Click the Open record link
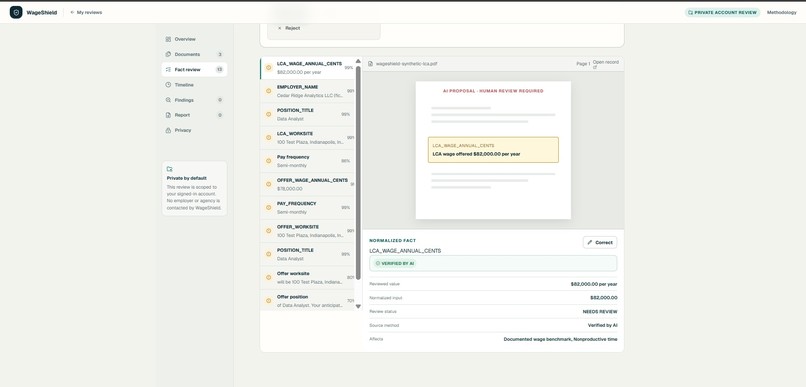Screen dimensions: 806x387 (x=606, y=64)
